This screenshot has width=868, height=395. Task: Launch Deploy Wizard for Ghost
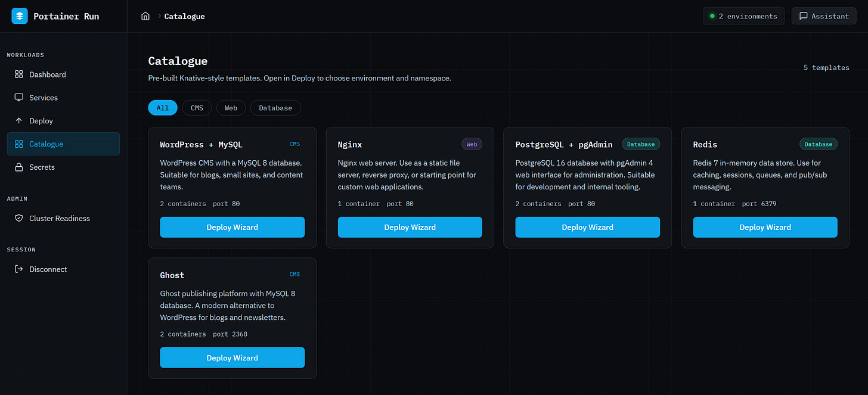[232, 358]
